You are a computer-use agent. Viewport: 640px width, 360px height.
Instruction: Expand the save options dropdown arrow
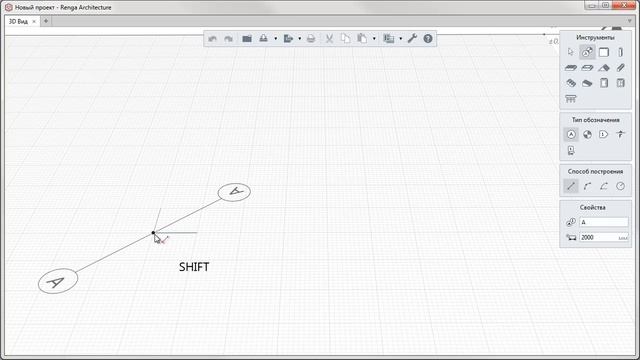click(x=276, y=39)
